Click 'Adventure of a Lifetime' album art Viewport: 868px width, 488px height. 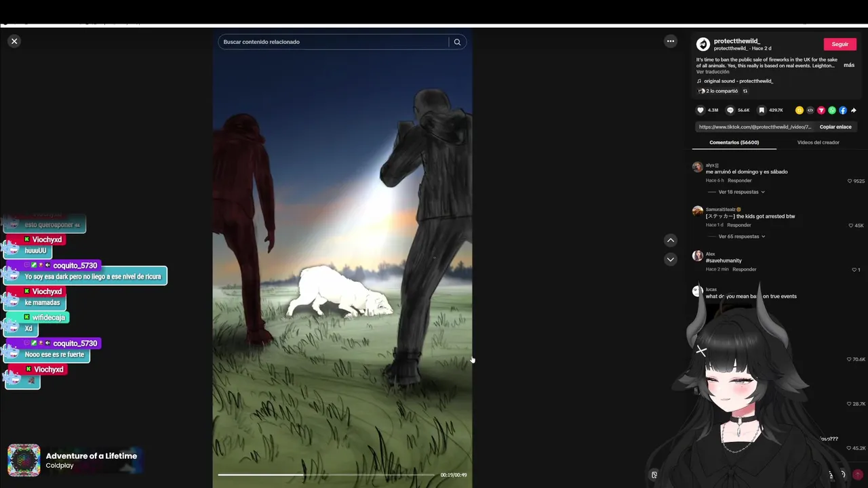(24, 460)
